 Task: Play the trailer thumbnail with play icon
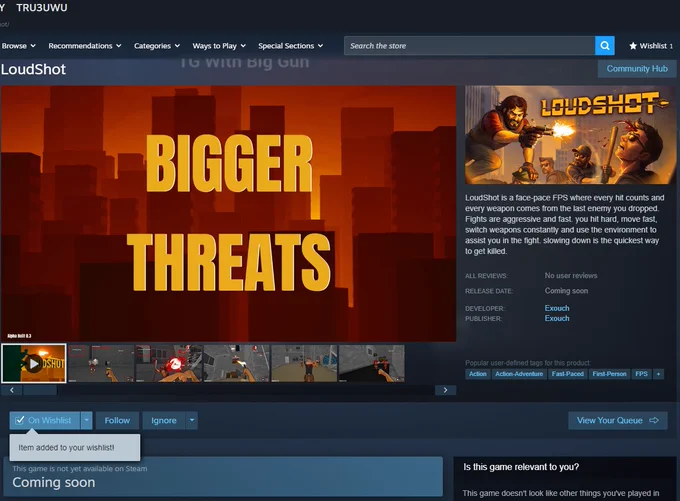point(34,363)
